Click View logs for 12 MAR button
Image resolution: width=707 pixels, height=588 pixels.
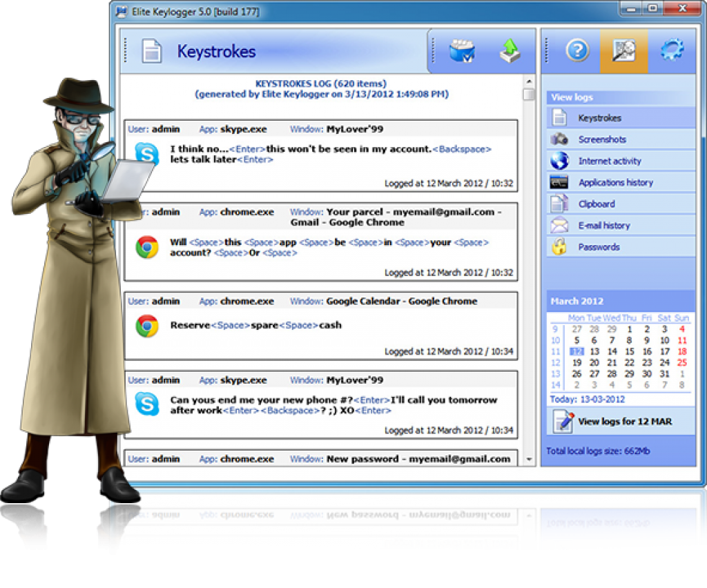(x=621, y=421)
